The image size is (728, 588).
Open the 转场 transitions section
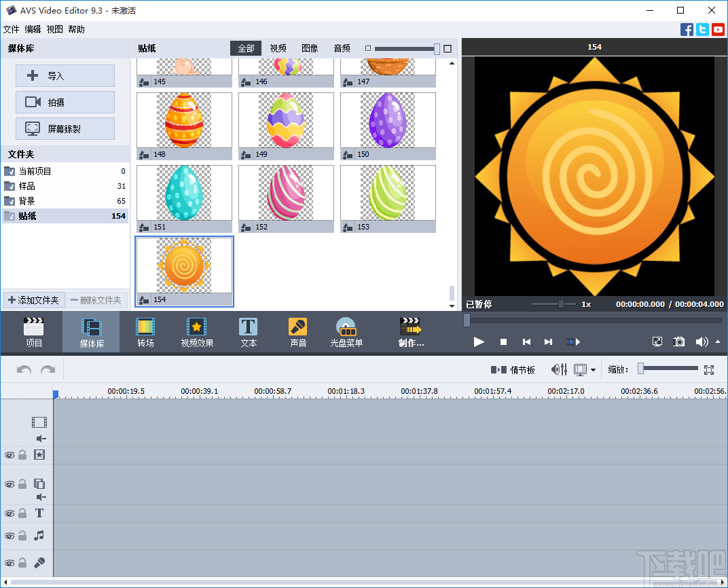145,332
